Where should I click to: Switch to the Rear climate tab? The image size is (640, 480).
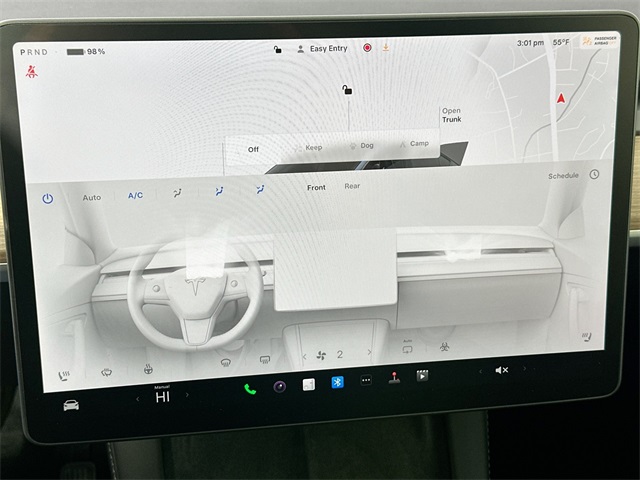click(352, 186)
